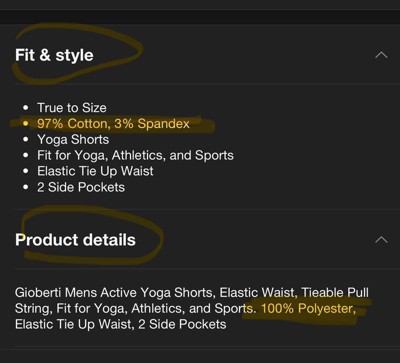
Task: Tap the Product details heading
Action: pos(75,240)
